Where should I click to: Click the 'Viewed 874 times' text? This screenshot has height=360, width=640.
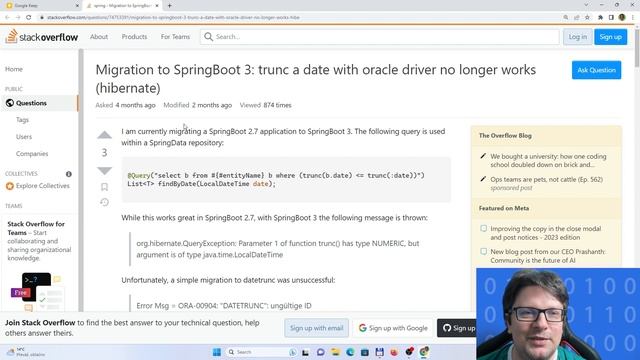[266, 105]
